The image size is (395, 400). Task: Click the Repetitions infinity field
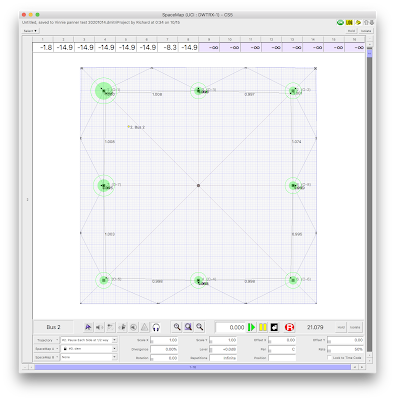click(x=223, y=358)
